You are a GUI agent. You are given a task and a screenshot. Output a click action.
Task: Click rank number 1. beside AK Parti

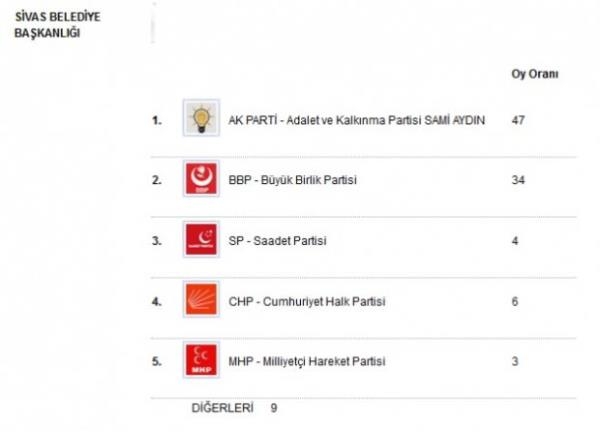pos(156,121)
